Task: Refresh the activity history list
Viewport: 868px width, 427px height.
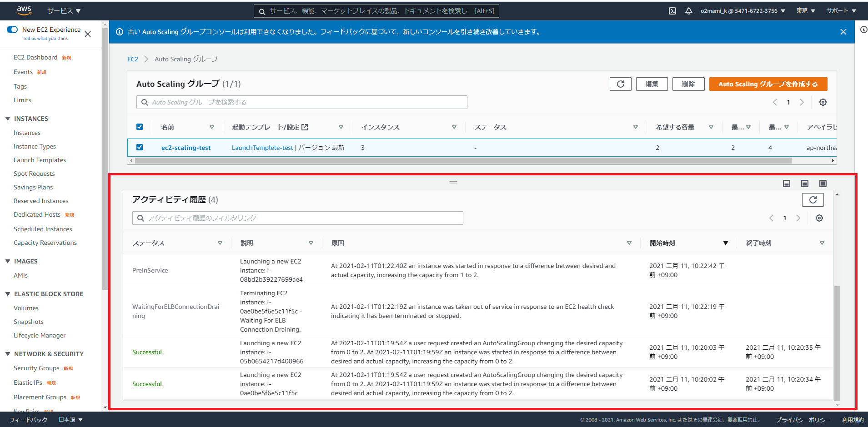Action: [813, 200]
